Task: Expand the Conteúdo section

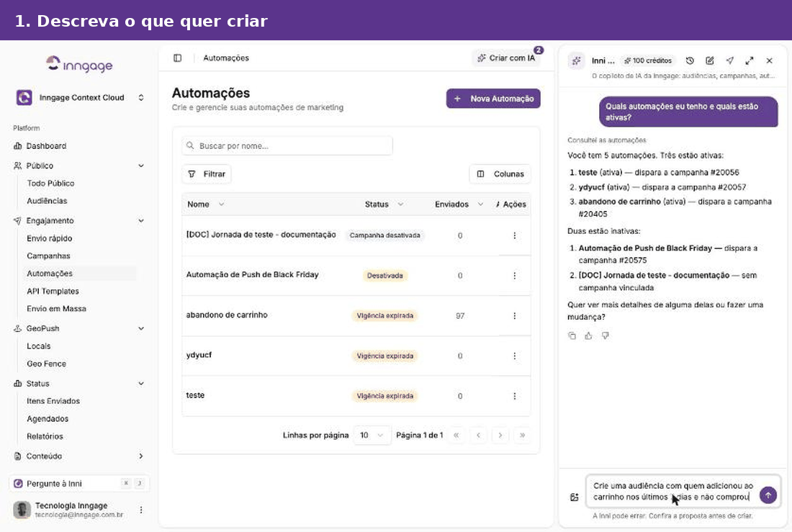Action: click(x=141, y=456)
